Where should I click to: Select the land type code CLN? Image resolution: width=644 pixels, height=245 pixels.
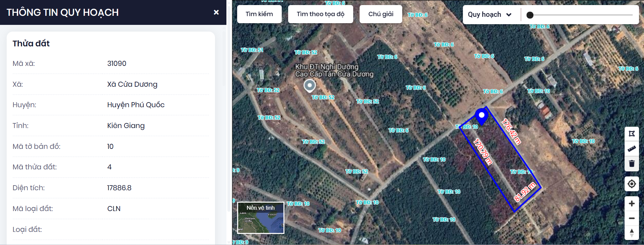point(114,209)
